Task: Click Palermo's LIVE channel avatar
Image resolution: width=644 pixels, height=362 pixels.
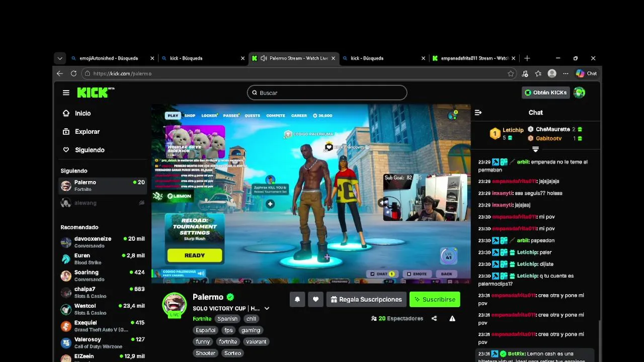Action: 174,305
